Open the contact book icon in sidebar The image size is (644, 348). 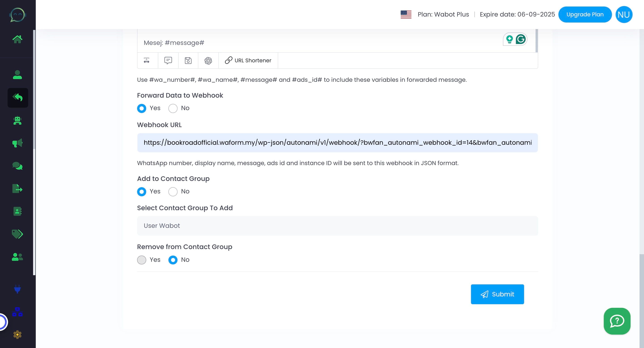pos(17,212)
